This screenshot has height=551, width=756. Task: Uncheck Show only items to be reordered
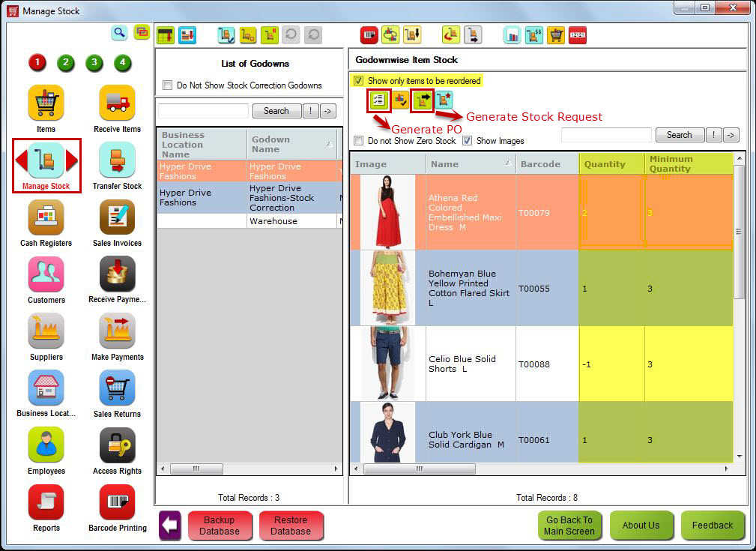(357, 81)
